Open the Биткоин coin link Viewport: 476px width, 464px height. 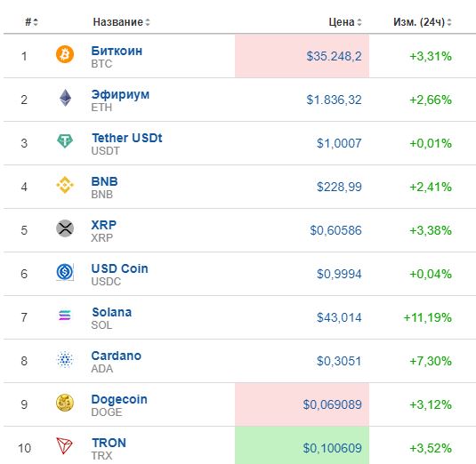click(117, 51)
